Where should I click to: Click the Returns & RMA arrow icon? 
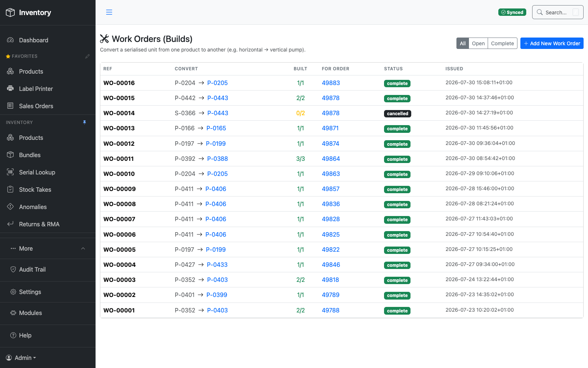[x=10, y=224]
